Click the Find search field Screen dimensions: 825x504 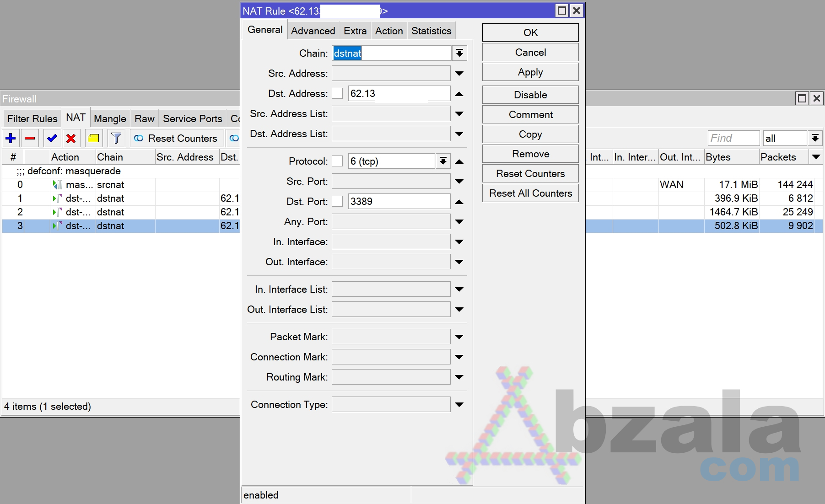(x=733, y=138)
